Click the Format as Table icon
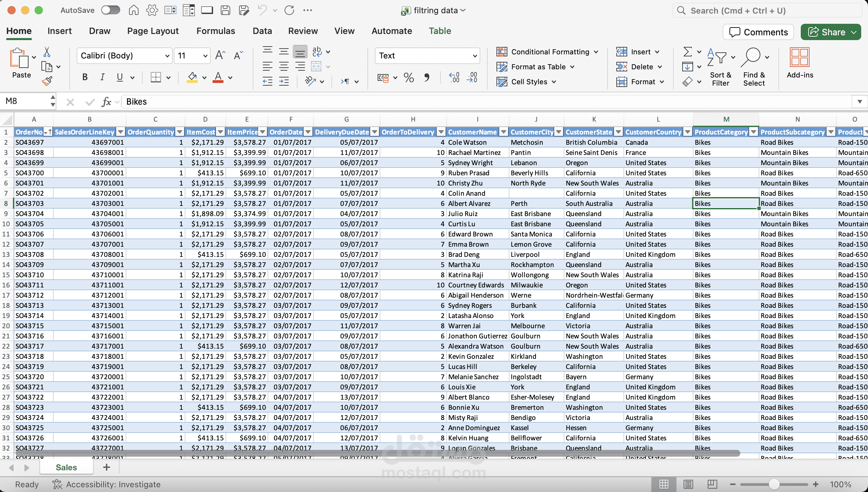Image resolution: width=868 pixels, height=492 pixels. [x=503, y=67]
